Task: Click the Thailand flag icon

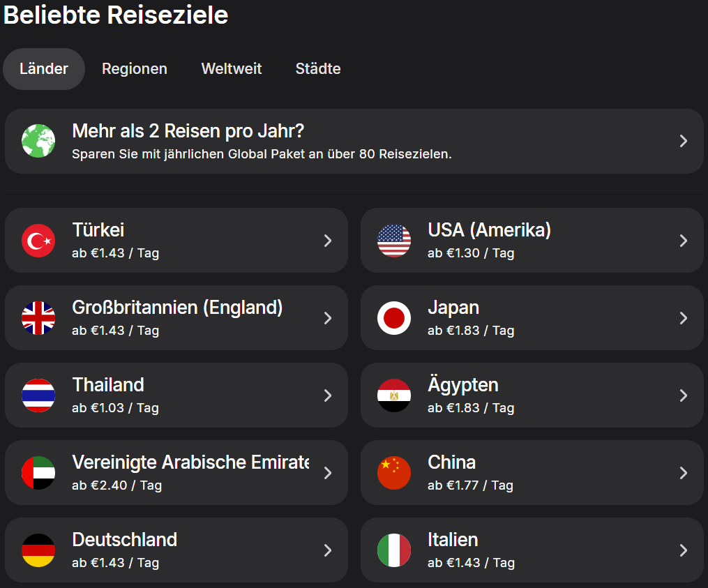Action: [38, 395]
